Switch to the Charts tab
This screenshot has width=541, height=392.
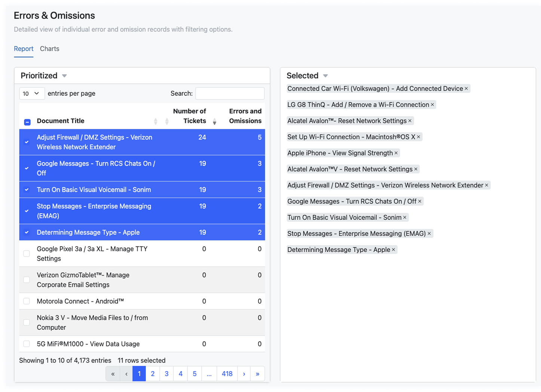click(x=49, y=49)
